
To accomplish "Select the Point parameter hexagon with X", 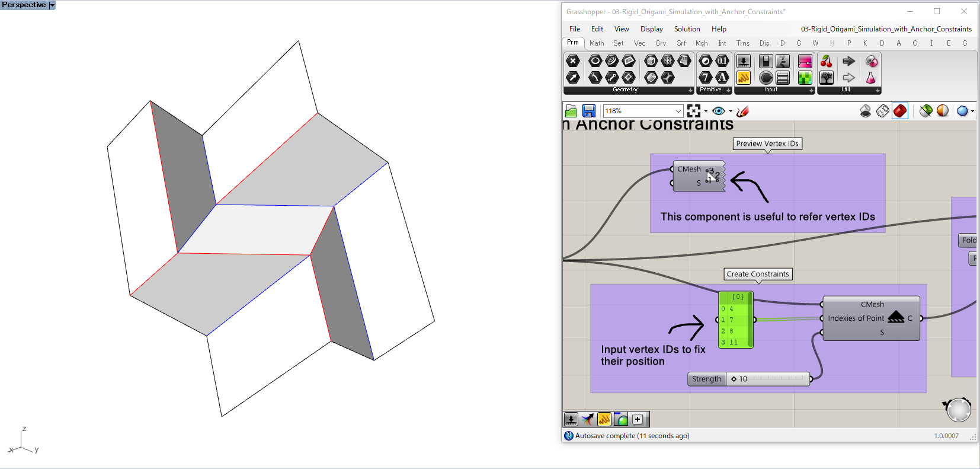I will pyautogui.click(x=573, y=60).
